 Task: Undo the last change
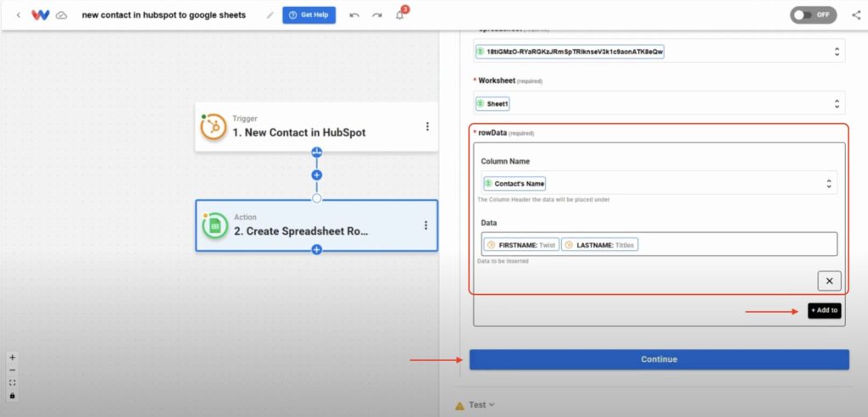354,15
